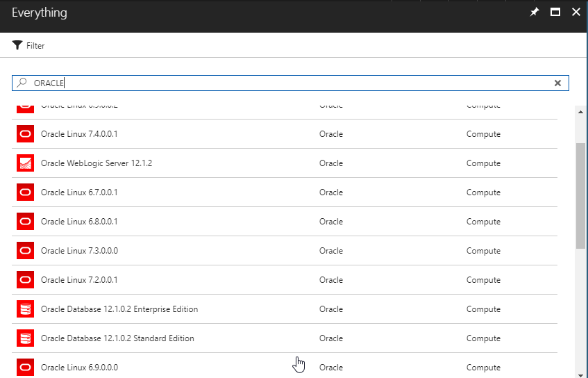Click the Filter button label

[x=35, y=46]
